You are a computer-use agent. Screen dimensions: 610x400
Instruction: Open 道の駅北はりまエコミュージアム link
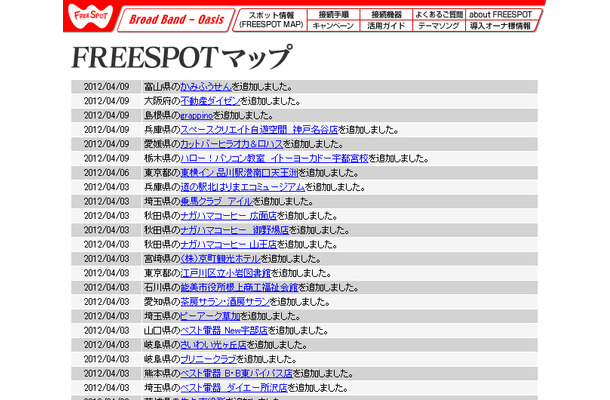242,187
